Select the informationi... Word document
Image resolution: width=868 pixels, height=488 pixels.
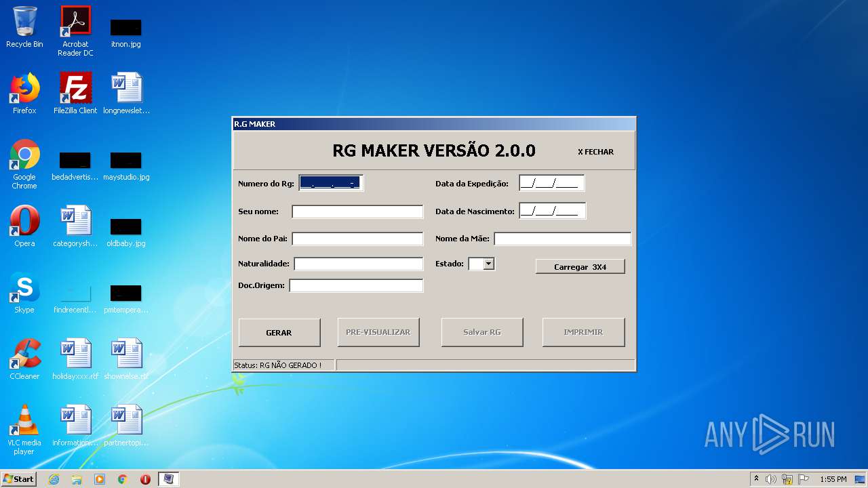click(75, 426)
